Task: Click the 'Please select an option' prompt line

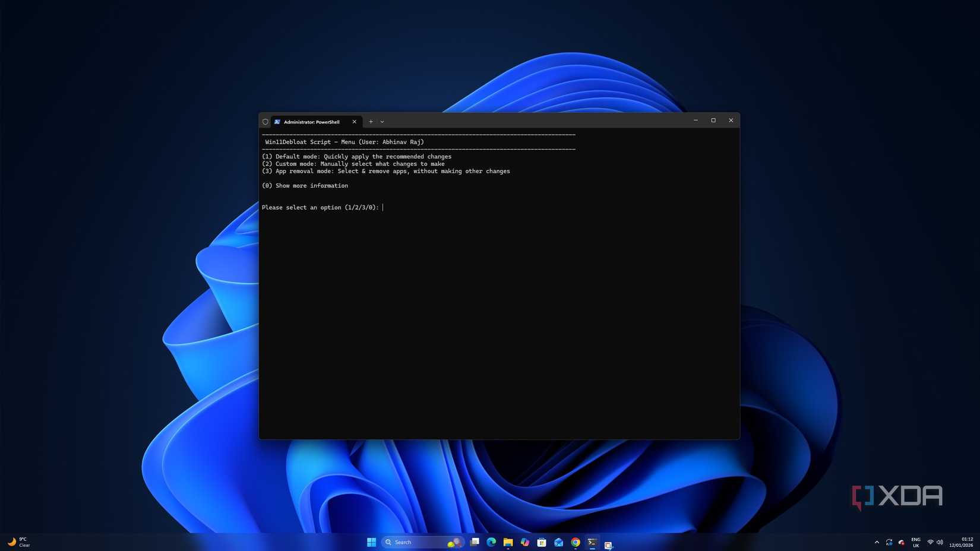Action: tap(321, 207)
